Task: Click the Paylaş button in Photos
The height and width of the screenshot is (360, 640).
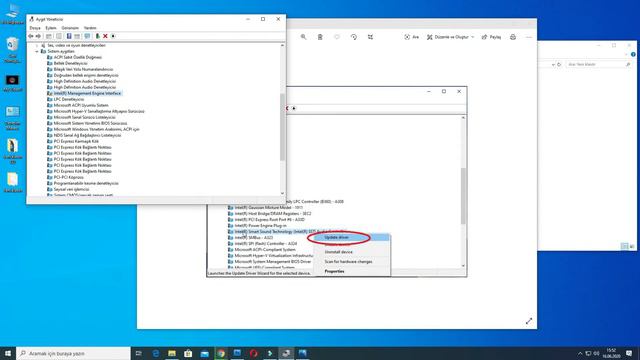Action: 491,37
